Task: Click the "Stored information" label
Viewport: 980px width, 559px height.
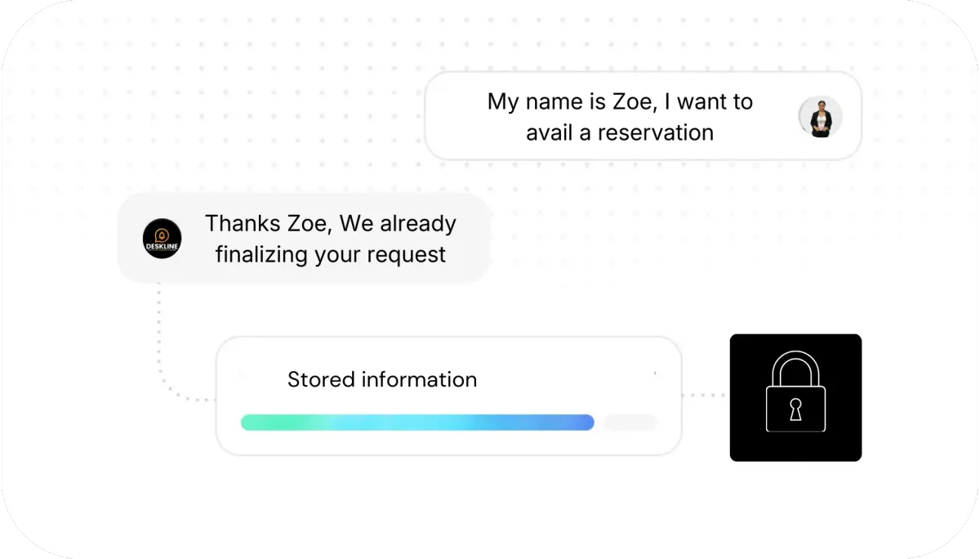Action: 382,380
